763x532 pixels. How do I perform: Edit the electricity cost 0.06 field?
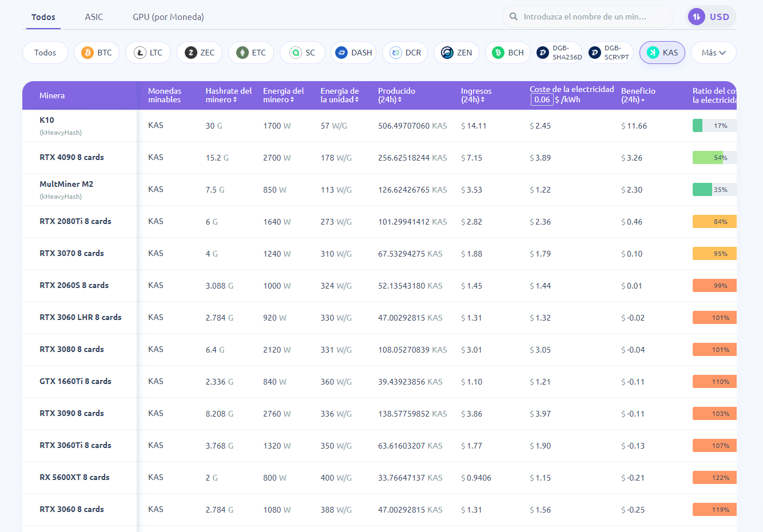point(542,99)
